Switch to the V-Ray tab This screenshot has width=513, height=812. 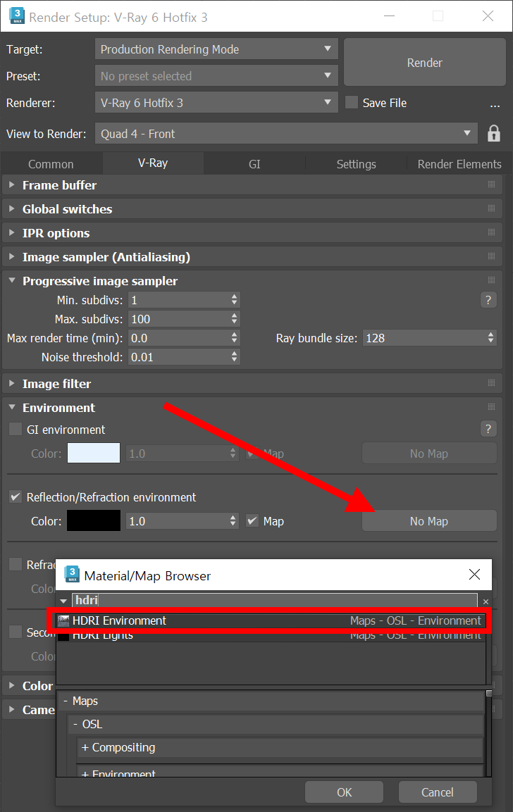(x=153, y=163)
